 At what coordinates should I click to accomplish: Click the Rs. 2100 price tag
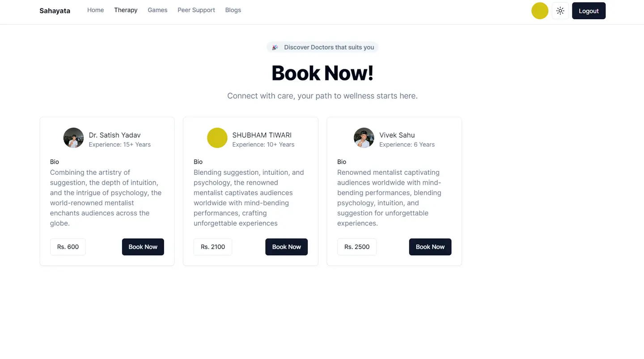[x=213, y=247]
